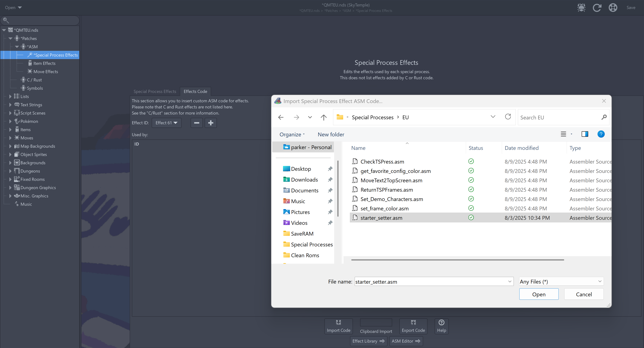The height and width of the screenshot is (348, 644).
Task: Navigate up one folder with up arrow
Action: 324,117
